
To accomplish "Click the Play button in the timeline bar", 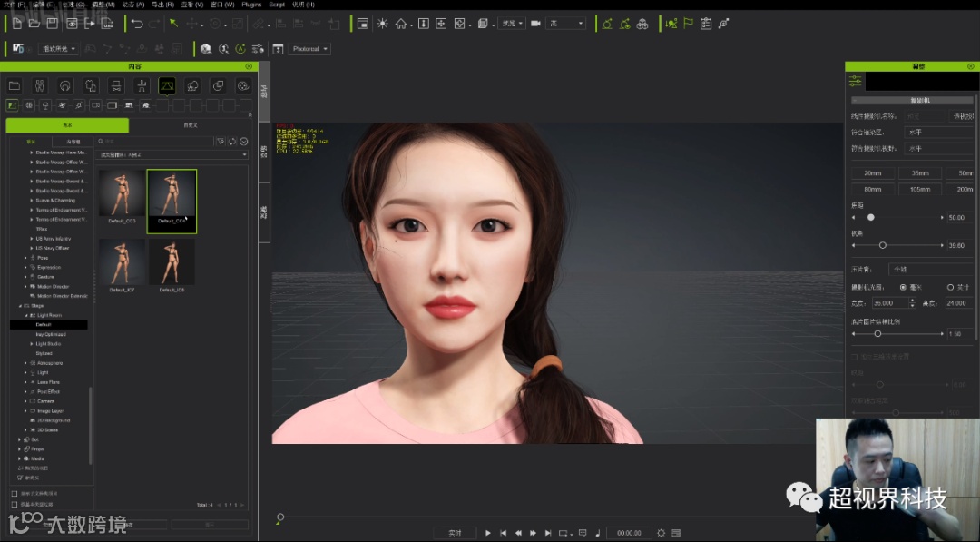I will [488, 533].
